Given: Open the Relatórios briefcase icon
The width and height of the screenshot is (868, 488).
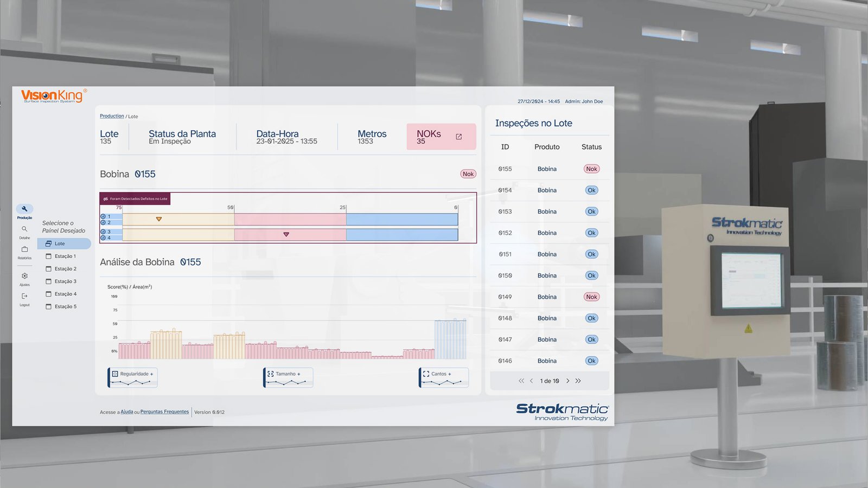Looking at the screenshot, I should (24, 249).
